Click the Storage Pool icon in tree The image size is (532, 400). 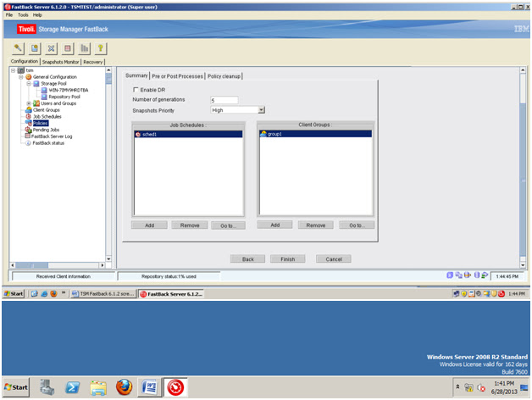(x=36, y=84)
